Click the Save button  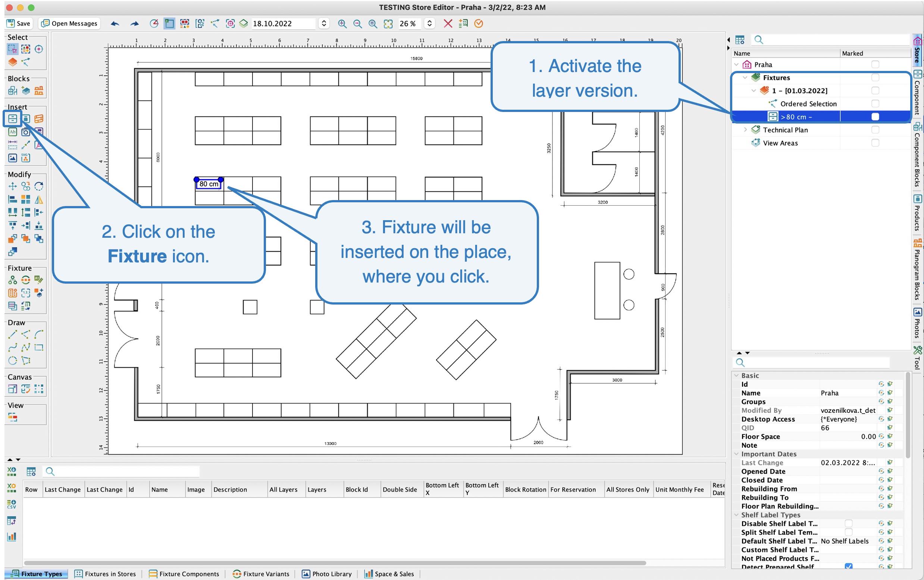click(18, 24)
